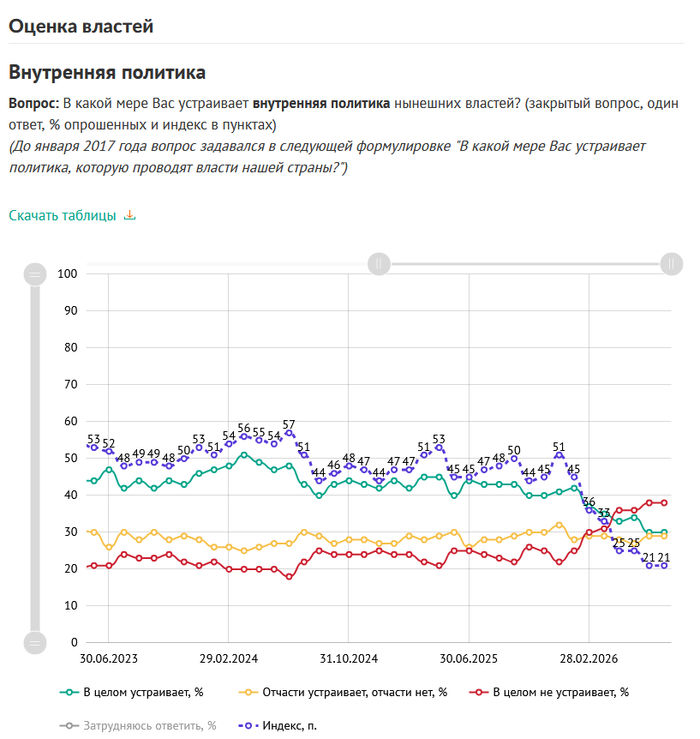The image size is (700, 739).
Task: Click the left handle of horizontal range slider
Action: [379, 264]
